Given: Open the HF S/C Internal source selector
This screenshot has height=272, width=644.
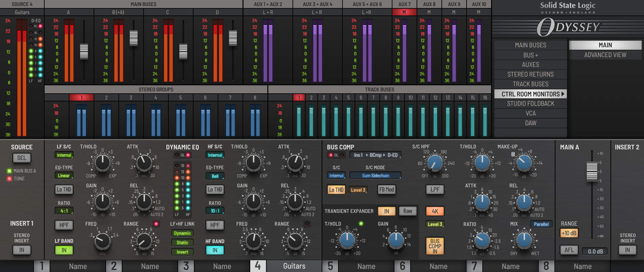Looking at the screenshot, I should click(215, 155).
